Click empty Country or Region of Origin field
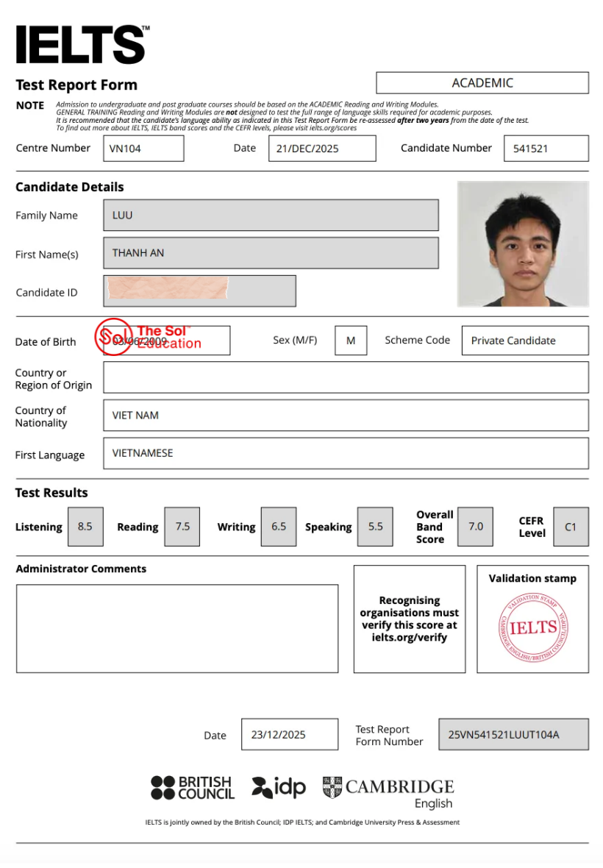The image size is (603, 868). click(346, 377)
